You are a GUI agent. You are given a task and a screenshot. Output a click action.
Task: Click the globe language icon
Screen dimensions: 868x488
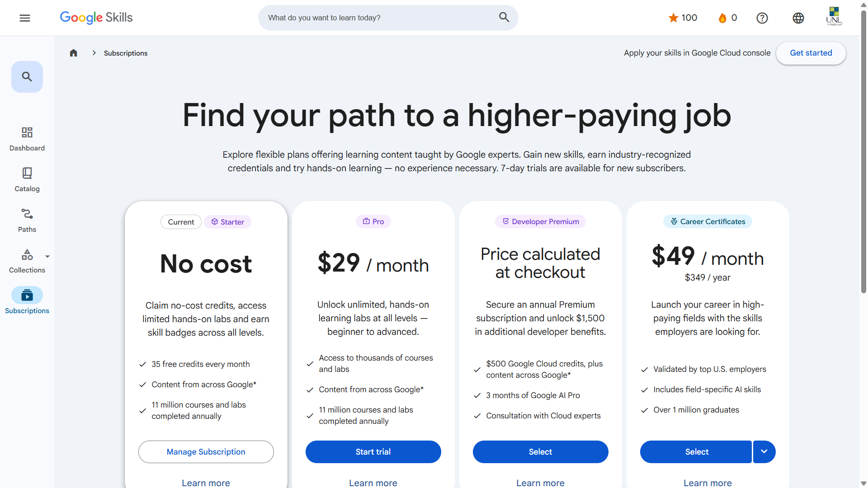pyautogui.click(x=798, y=18)
